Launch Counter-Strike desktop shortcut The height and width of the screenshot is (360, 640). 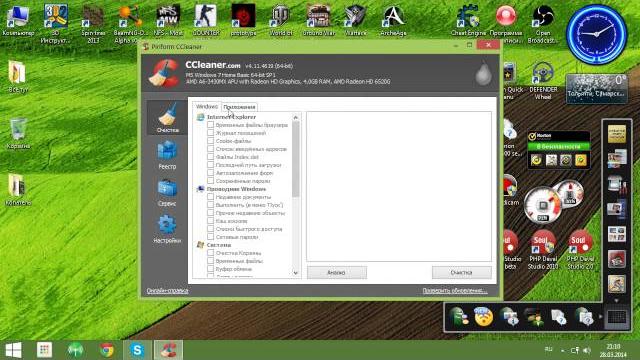[205, 20]
